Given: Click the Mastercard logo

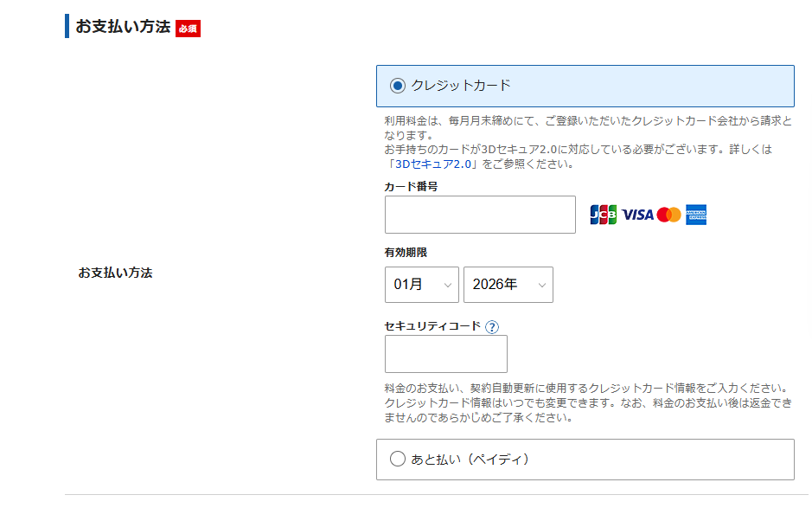Looking at the screenshot, I should pos(668,215).
